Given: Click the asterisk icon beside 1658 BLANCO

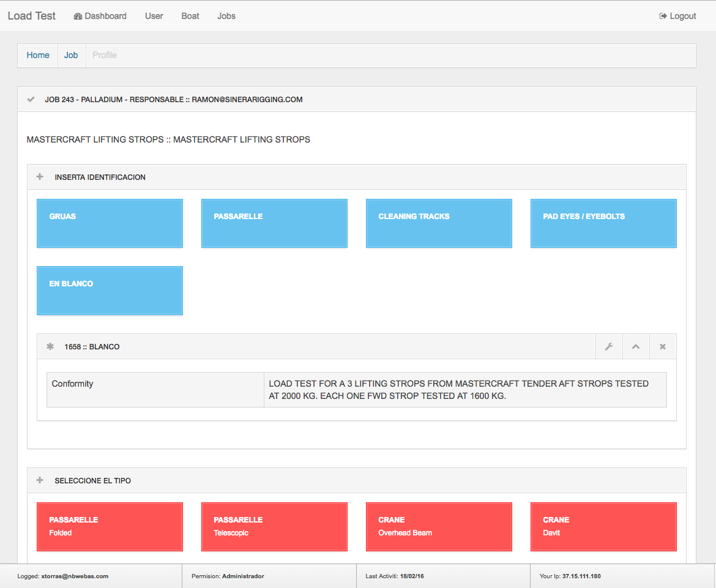Looking at the screenshot, I should [50, 346].
